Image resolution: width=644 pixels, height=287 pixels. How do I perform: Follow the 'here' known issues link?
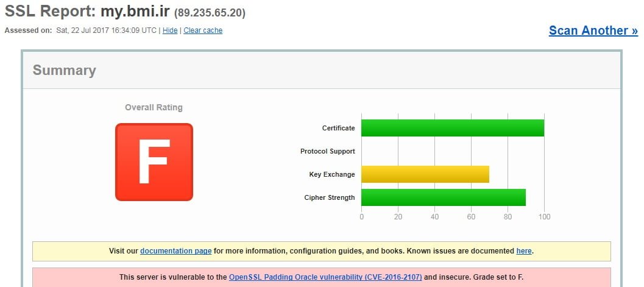point(523,251)
